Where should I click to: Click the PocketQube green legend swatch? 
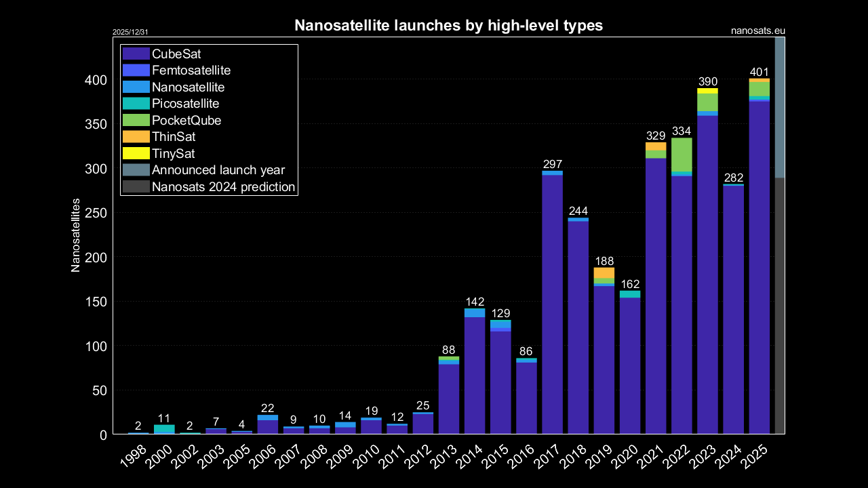pyautogui.click(x=136, y=120)
